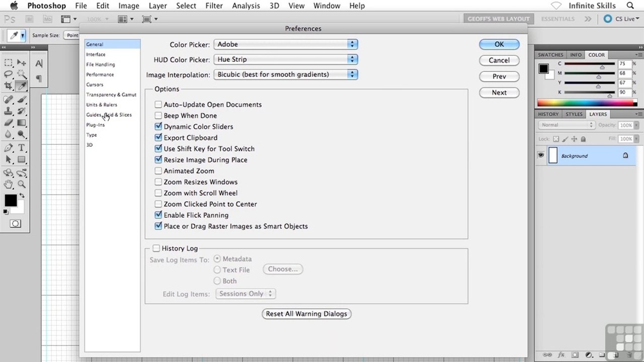
Task: Expand the workspace switcher chevrons
Action: pos(588,19)
